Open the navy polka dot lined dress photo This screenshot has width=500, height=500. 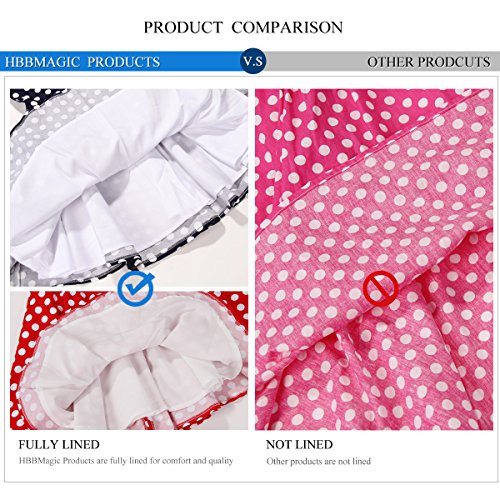pos(129,187)
